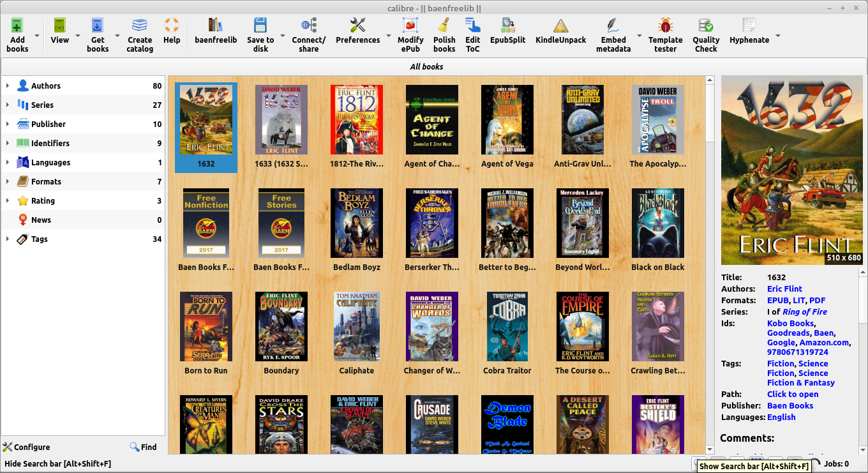Open the Save to disk dropdown arrow

point(283,35)
